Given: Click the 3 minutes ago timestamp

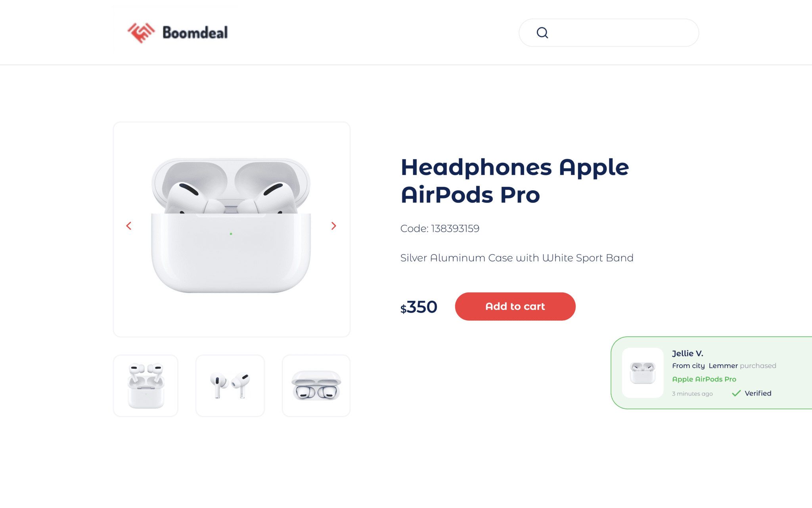Looking at the screenshot, I should (692, 394).
